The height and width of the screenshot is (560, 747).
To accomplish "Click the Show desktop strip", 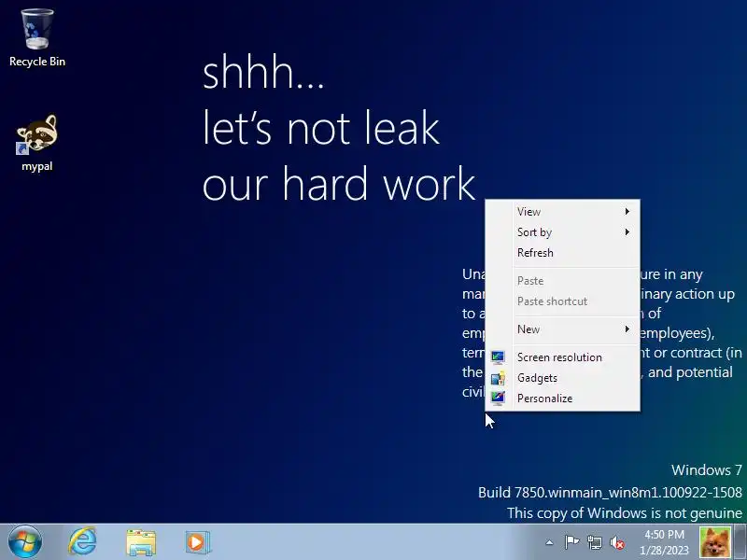I will (740, 542).
